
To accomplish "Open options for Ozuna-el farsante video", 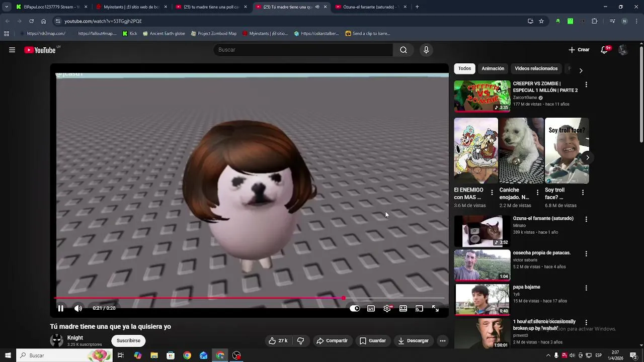I will (586, 219).
